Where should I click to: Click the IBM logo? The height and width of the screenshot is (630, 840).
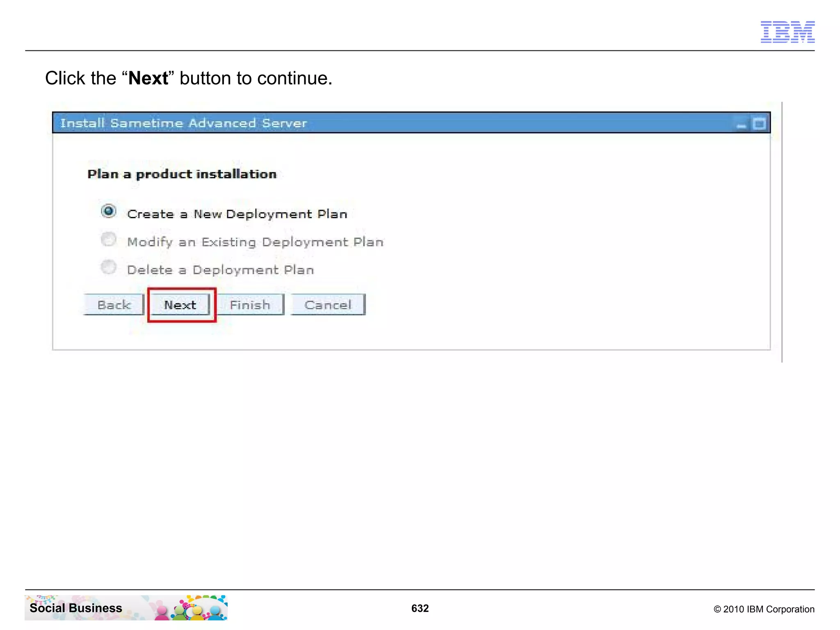[787, 32]
